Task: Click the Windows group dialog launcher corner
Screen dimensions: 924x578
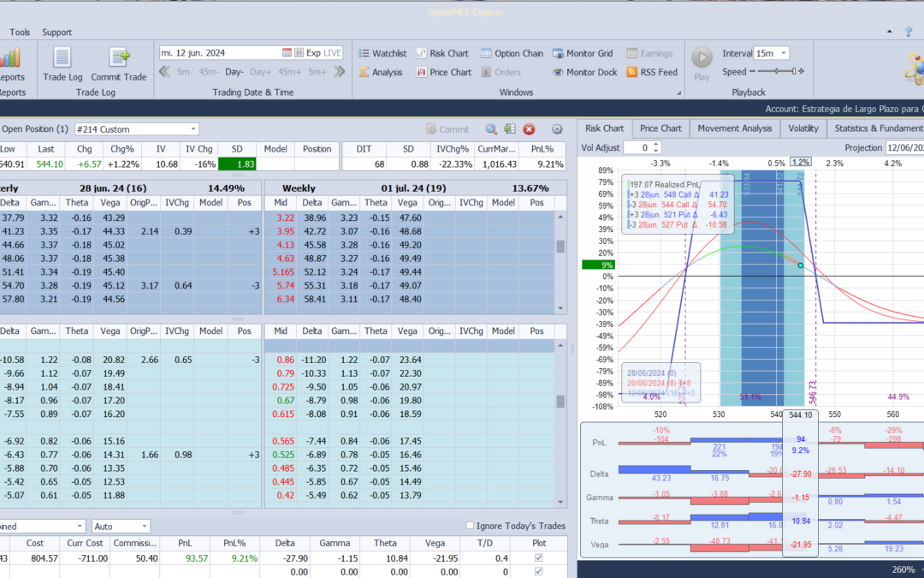Action: point(678,92)
